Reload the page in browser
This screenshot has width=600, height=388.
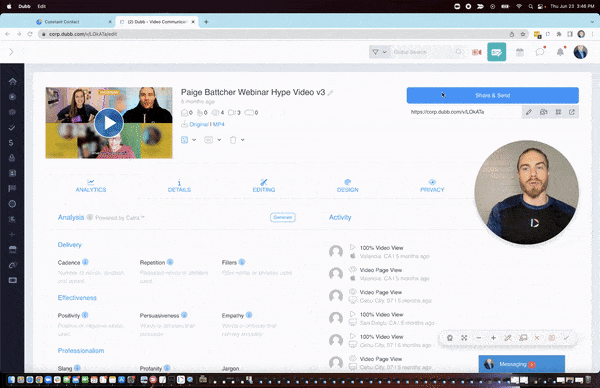(30, 34)
